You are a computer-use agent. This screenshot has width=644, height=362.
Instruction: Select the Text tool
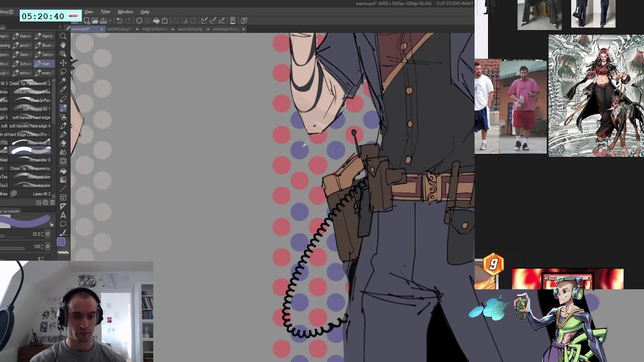tap(63, 215)
